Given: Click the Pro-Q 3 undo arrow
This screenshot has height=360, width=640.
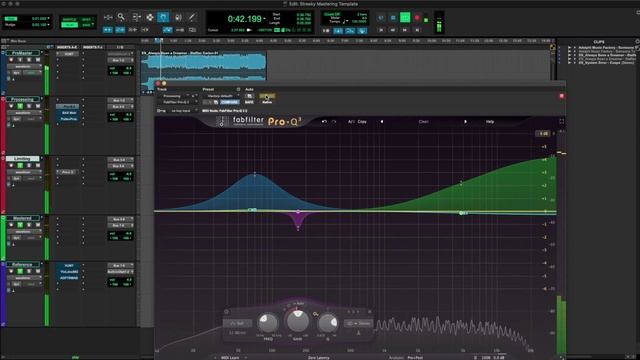Looking at the screenshot, I should click(324, 122).
